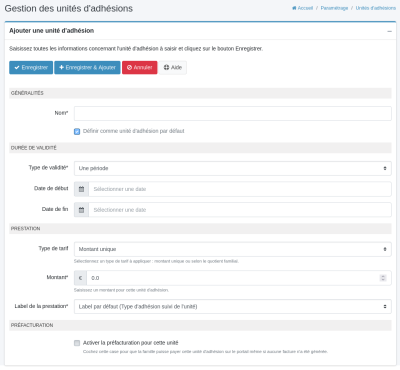Adjust Montant with the spinner arrows
400x370 pixels.
click(x=383, y=278)
